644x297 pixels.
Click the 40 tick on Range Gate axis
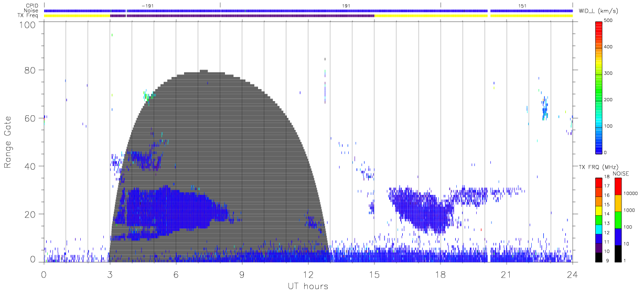tap(31, 167)
